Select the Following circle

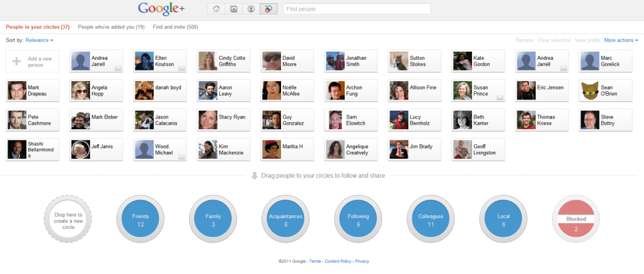pyautogui.click(x=358, y=220)
